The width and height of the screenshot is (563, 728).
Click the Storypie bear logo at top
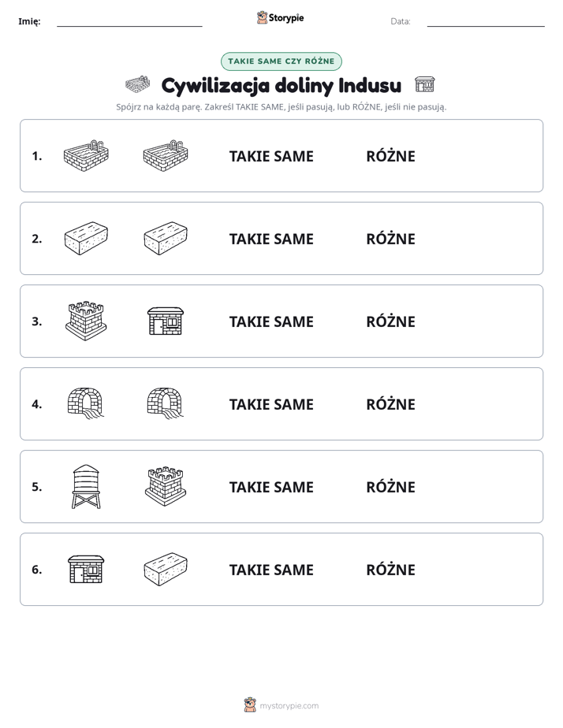[x=262, y=17]
